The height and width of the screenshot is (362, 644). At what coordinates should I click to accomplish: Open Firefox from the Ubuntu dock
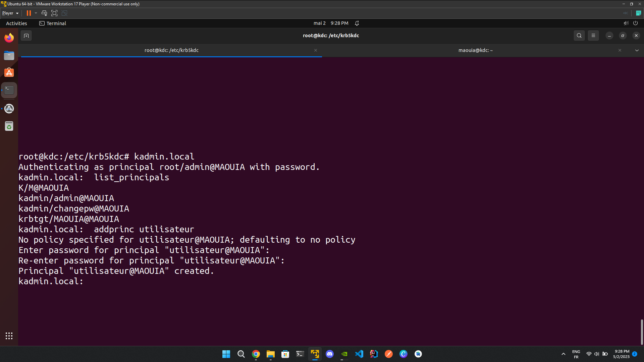coord(9,38)
